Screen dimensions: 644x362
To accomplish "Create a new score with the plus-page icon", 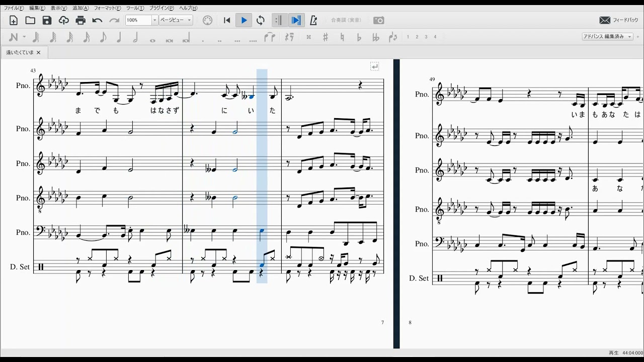I will click(x=14, y=20).
